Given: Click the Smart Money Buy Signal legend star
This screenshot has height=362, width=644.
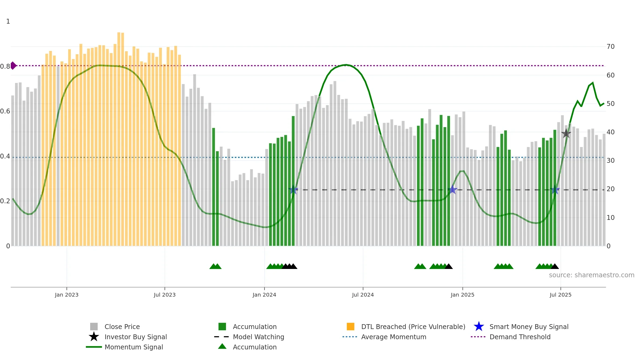Looking at the screenshot, I should (x=479, y=327).
